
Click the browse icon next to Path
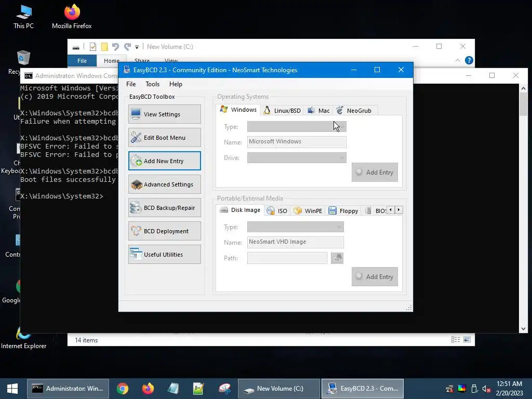coord(337,258)
